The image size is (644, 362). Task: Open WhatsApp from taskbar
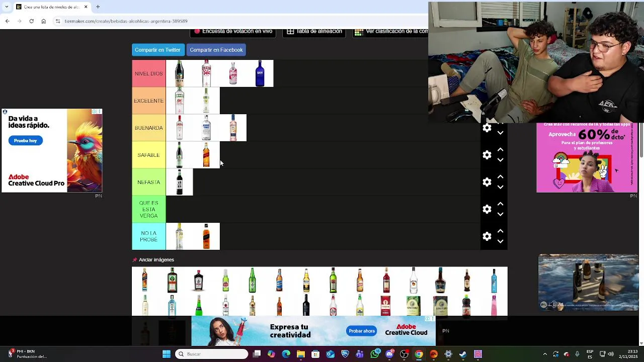375,354
